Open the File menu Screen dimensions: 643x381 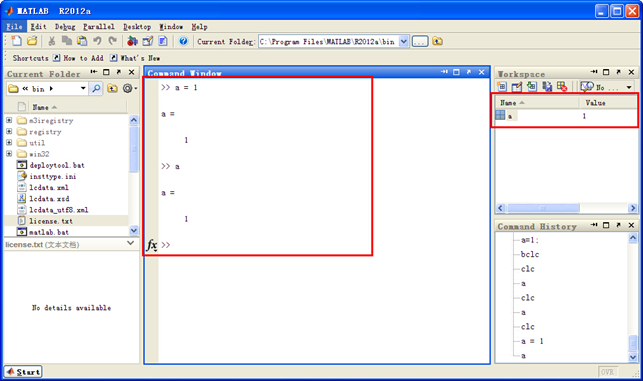(x=14, y=27)
